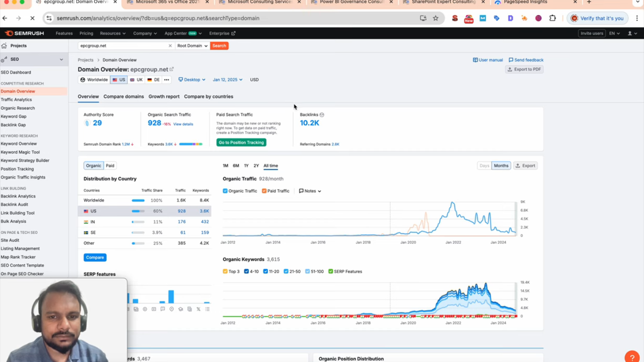Click Export to PDF button
The height and width of the screenshot is (362, 644).
(x=524, y=69)
